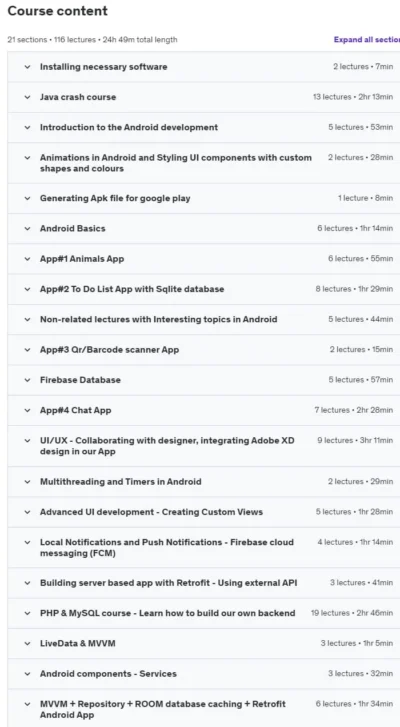Click Expand all sections link
The width and height of the screenshot is (400, 727).
pos(367,39)
